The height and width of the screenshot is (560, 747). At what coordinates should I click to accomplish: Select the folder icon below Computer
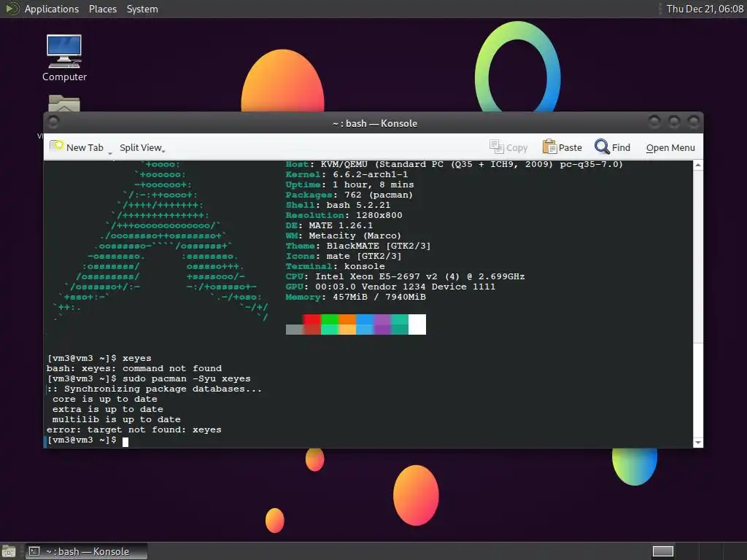(64, 104)
